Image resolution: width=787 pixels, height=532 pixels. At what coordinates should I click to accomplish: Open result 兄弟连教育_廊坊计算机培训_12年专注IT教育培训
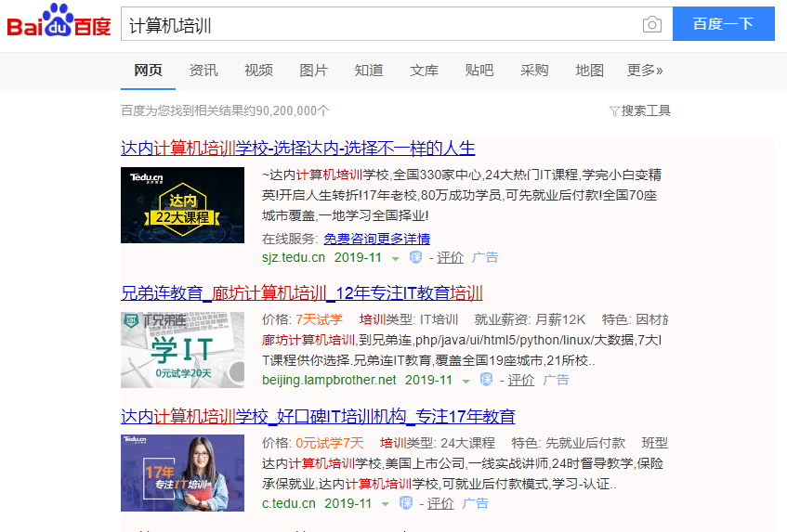(302, 292)
